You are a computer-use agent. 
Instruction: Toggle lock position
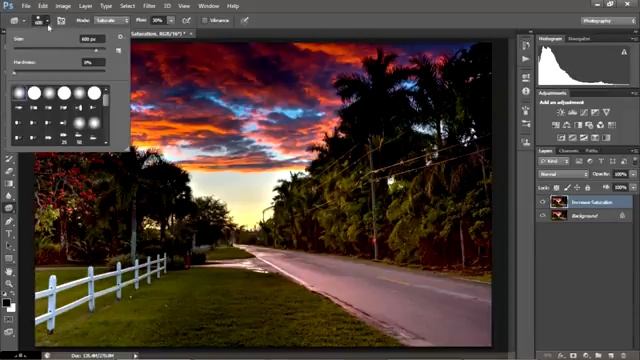point(577,188)
